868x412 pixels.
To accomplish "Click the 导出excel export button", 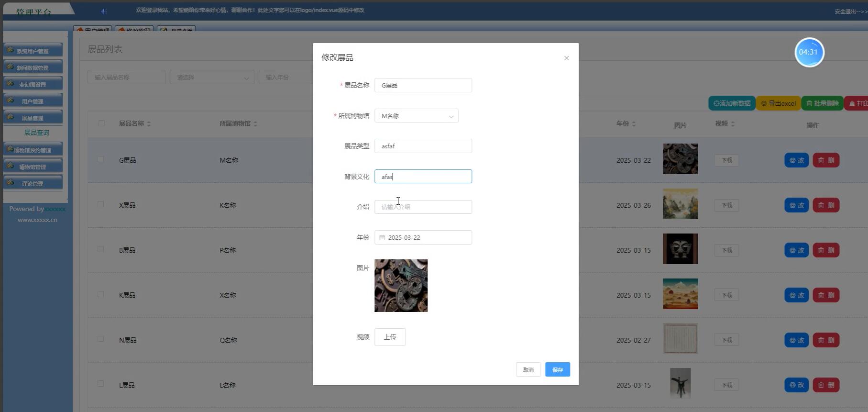I will 778,103.
